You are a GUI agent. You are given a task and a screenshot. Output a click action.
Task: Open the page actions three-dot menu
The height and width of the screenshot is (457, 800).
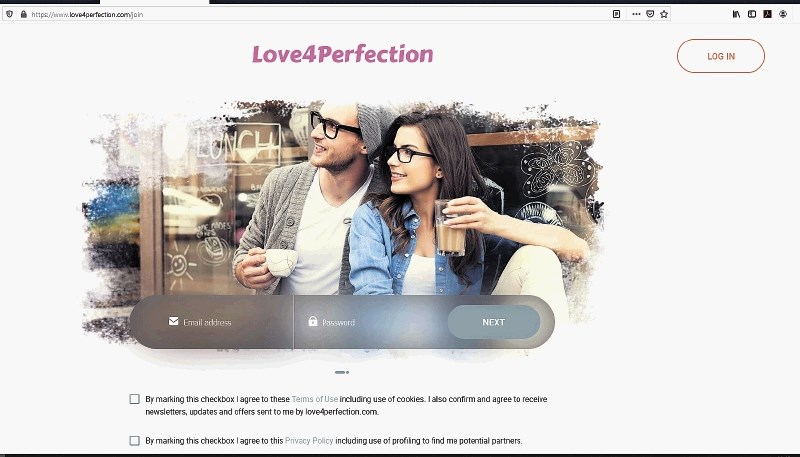tap(636, 15)
